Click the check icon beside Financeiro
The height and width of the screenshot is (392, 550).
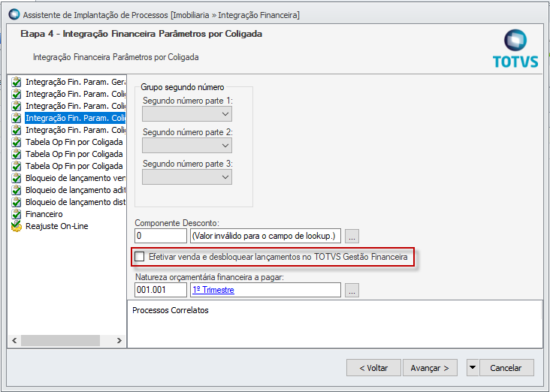click(17, 214)
